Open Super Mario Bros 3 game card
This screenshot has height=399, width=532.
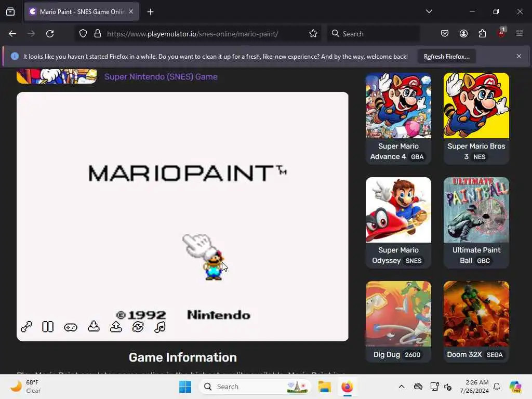tap(476, 119)
